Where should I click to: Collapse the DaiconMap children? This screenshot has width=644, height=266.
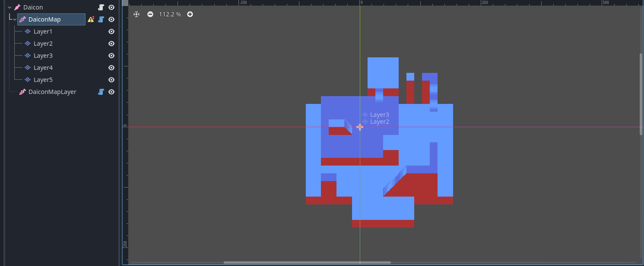(15, 19)
